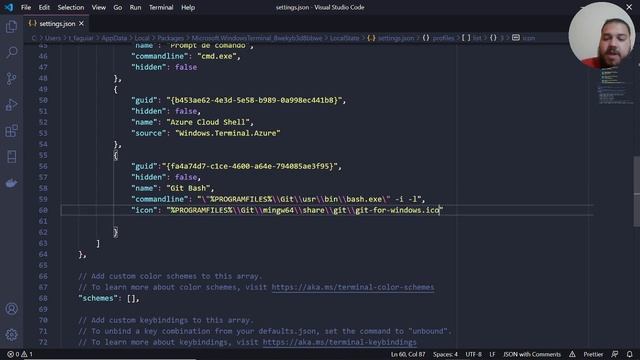640x360 pixels.
Task: Click JSON with Comments language mode
Action: pyautogui.click(x=532, y=354)
